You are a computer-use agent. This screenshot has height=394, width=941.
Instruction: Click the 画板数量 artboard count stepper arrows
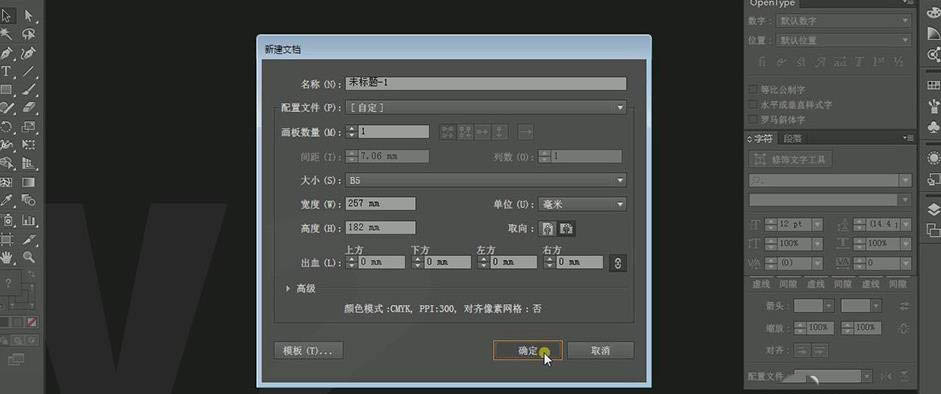352,131
